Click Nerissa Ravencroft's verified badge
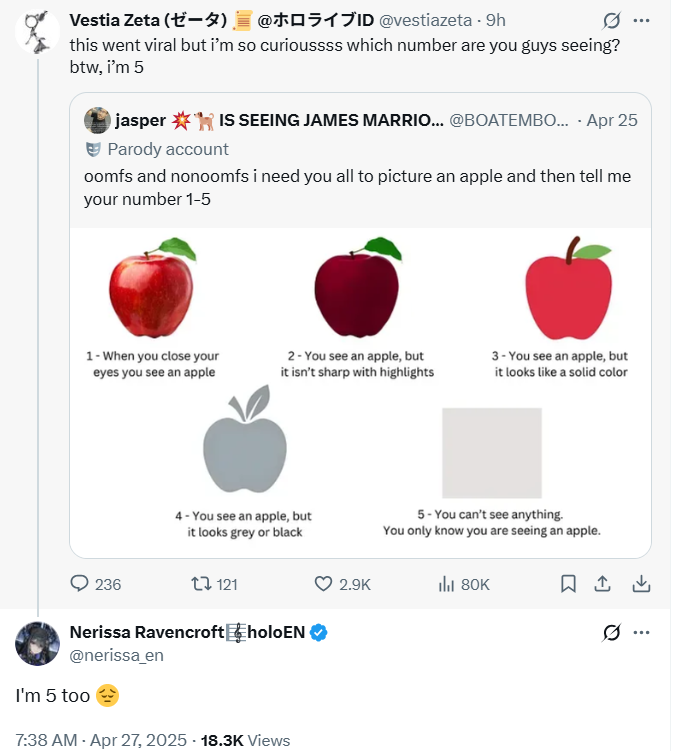 point(318,633)
